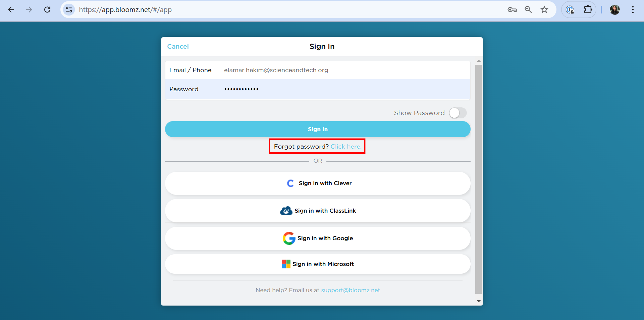
Task: Sign in with ClassLink
Action: pyautogui.click(x=317, y=211)
